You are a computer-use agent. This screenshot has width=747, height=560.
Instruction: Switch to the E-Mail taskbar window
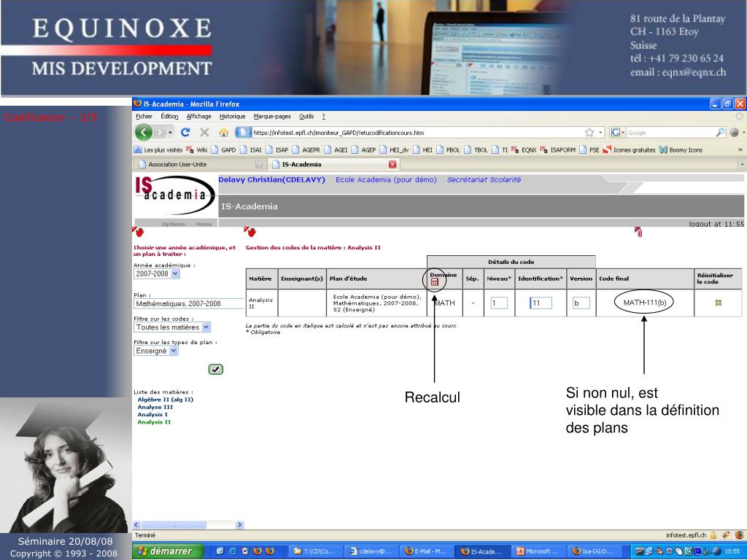coord(426,551)
